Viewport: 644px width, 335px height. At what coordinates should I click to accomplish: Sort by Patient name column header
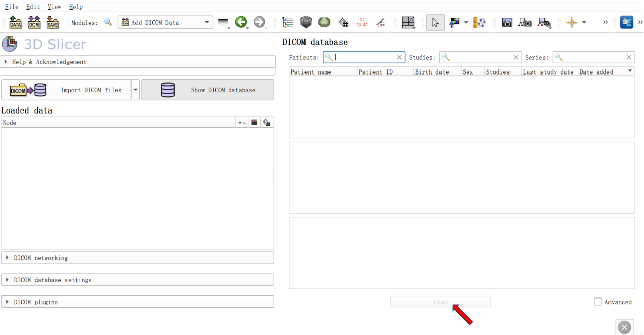[x=323, y=72]
